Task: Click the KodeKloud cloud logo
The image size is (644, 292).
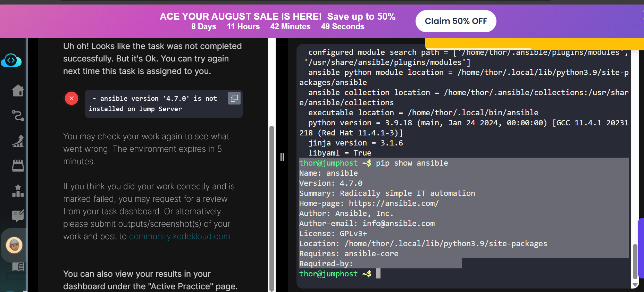Action: [x=11, y=60]
